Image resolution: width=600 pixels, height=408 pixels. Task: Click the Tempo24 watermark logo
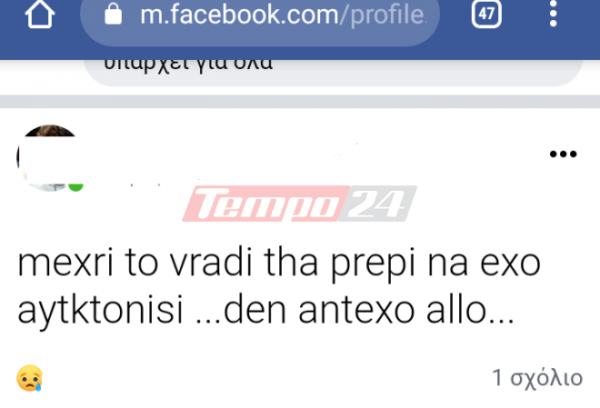[299, 204]
